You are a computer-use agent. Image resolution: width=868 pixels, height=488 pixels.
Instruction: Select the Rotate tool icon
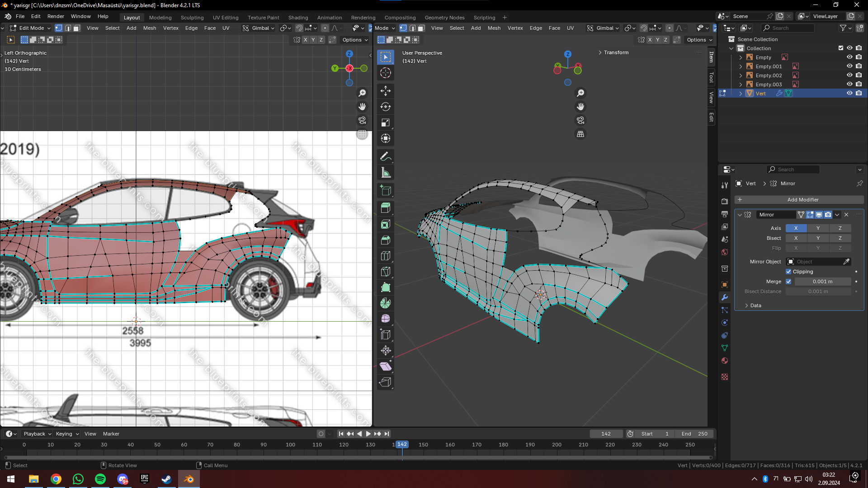point(386,107)
